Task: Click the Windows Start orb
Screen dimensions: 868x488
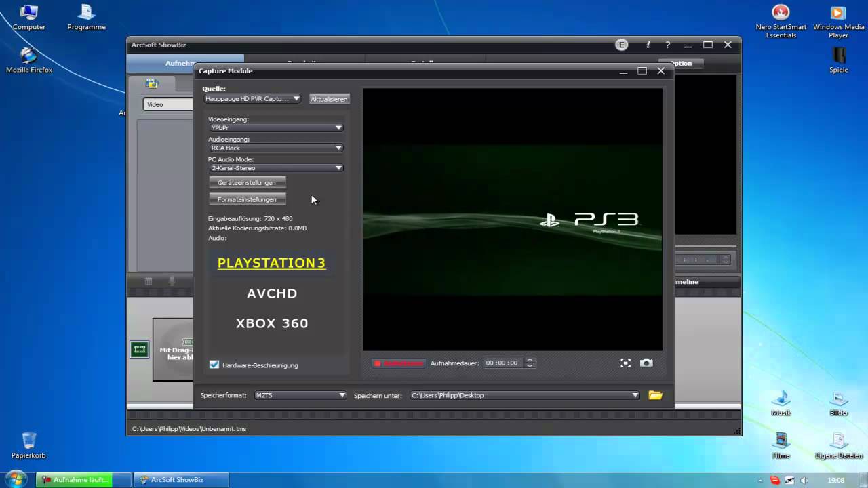Action: [16, 479]
